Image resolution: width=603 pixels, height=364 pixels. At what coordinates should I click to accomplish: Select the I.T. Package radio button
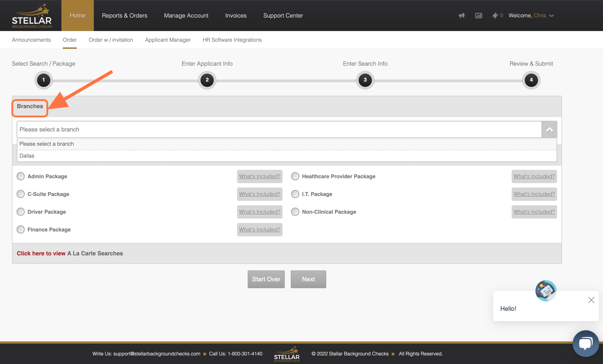tap(295, 194)
